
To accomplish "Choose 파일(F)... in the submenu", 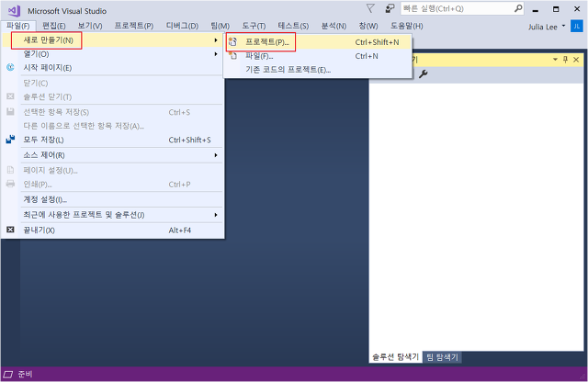I will [318, 56].
